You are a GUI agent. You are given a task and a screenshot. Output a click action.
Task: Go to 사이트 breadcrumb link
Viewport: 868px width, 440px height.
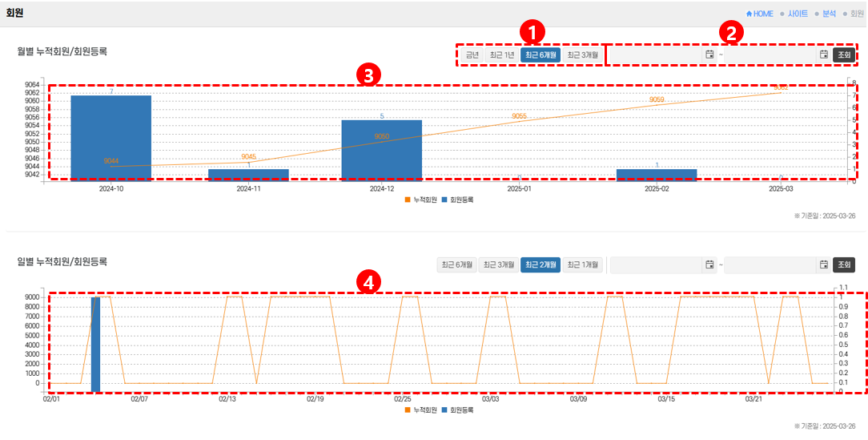[798, 14]
